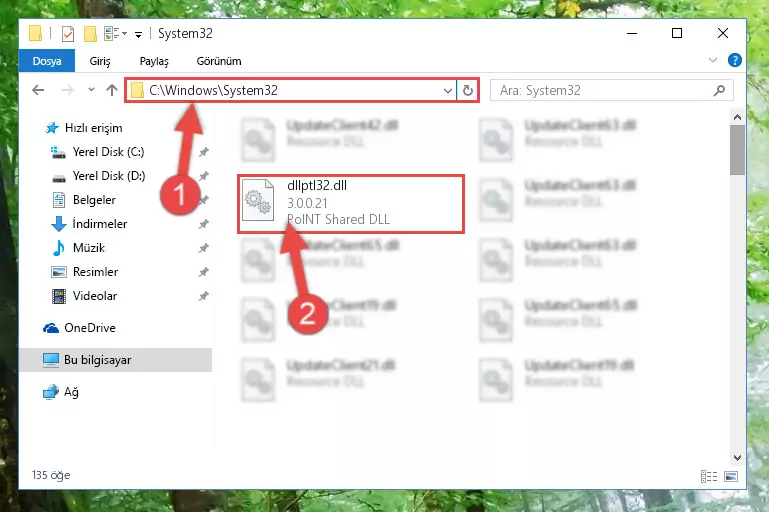Viewport: 769px width, 512px height.
Task: Click the pin icon next to Yerel Disk (C:)
Action: (204, 153)
